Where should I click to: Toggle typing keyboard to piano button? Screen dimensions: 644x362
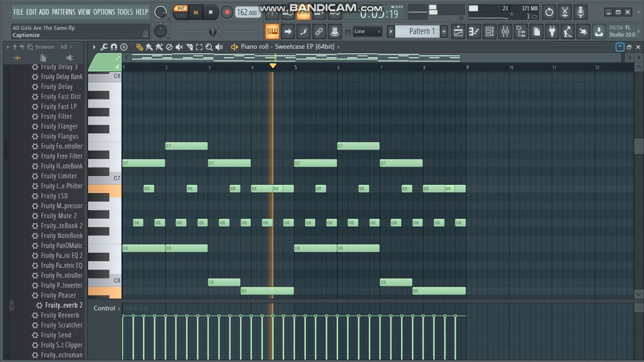(x=272, y=32)
